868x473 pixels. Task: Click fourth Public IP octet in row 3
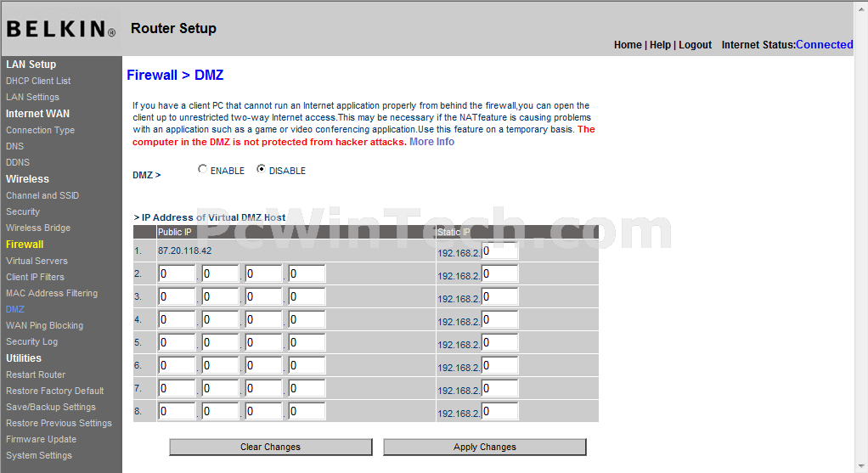click(x=307, y=297)
